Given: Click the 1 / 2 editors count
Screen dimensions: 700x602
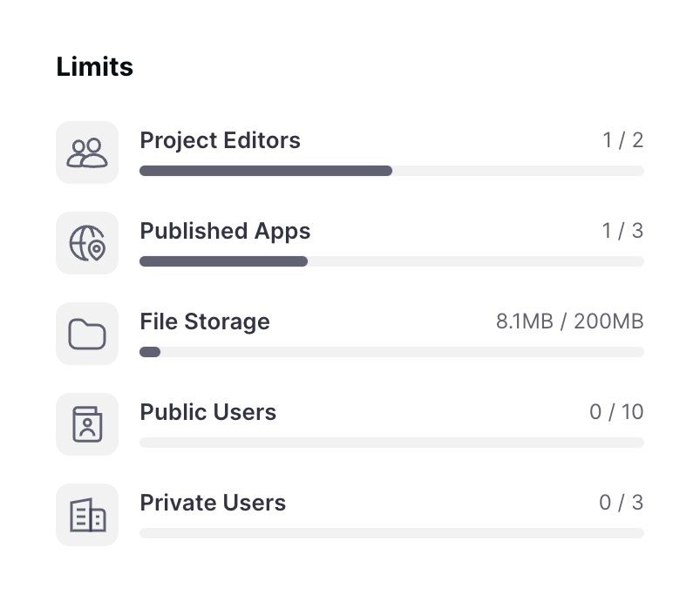Looking at the screenshot, I should coord(622,140).
